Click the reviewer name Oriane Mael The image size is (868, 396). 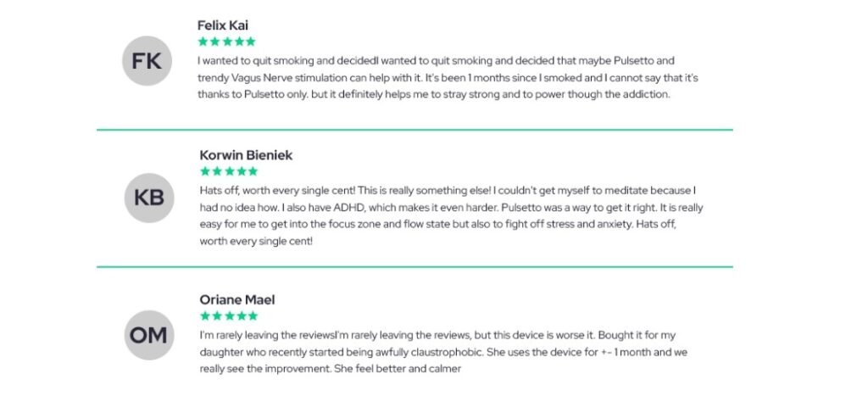click(237, 299)
